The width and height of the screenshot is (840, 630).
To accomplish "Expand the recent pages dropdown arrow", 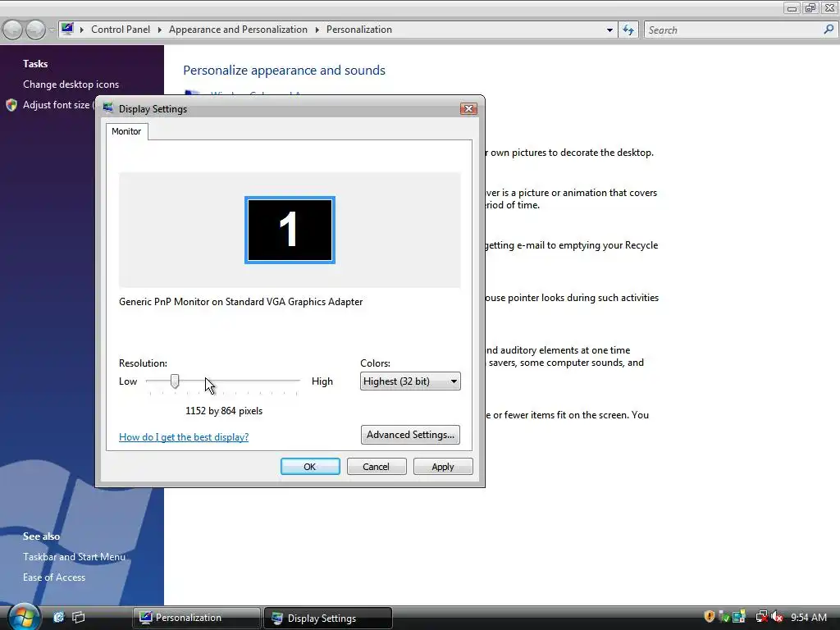I will click(52, 30).
